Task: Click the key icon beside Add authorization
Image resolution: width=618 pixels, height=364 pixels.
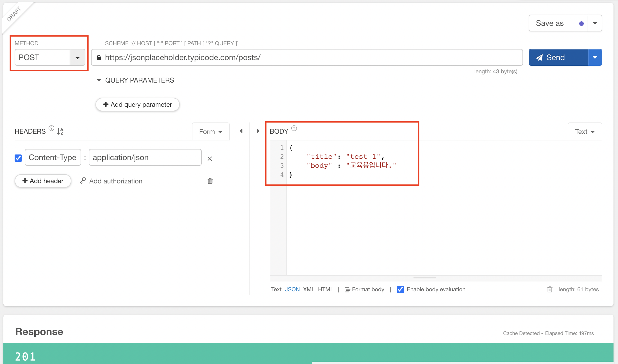Action: coord(83,181)
